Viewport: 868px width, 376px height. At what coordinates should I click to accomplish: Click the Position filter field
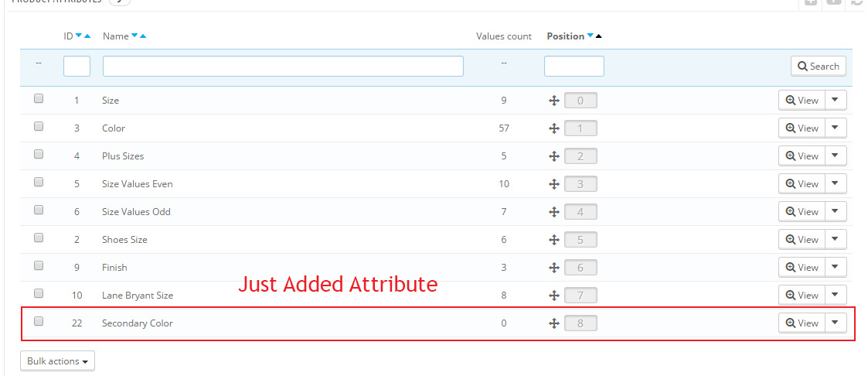click(x=574, y=67)
